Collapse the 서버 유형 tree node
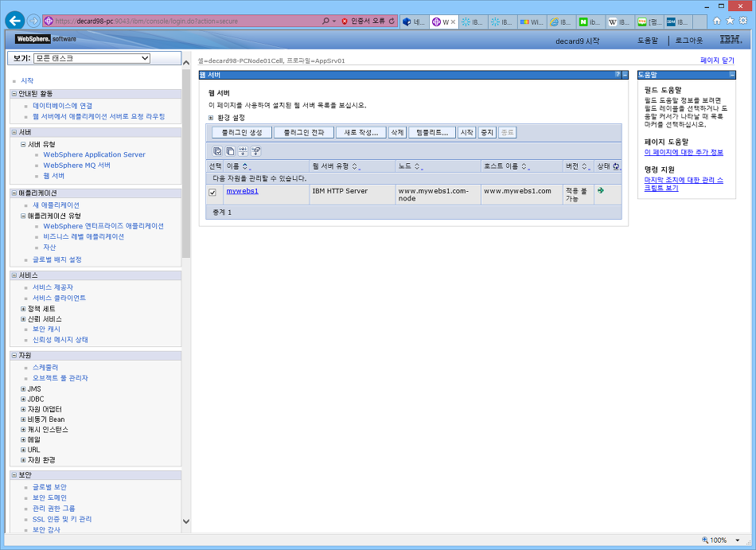Image resolution: width=756 pixels, height=550 pixels. 23,144
